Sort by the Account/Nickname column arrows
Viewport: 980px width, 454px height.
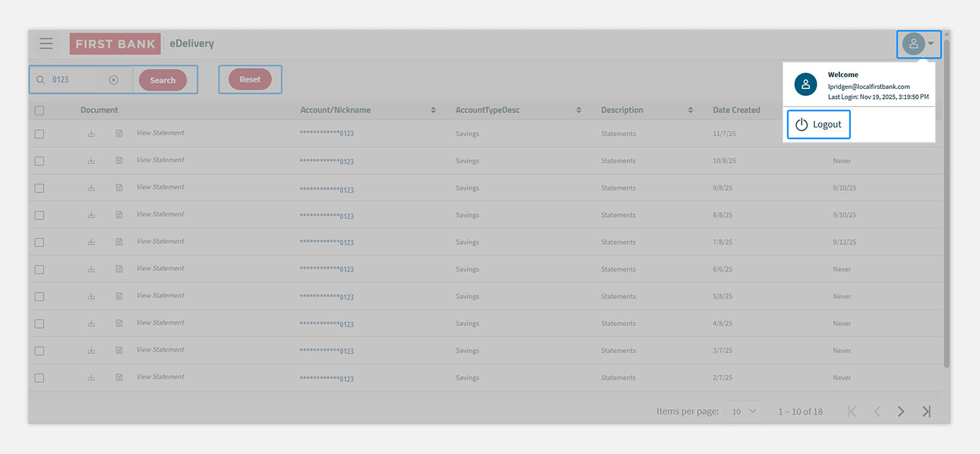[433, 110]
